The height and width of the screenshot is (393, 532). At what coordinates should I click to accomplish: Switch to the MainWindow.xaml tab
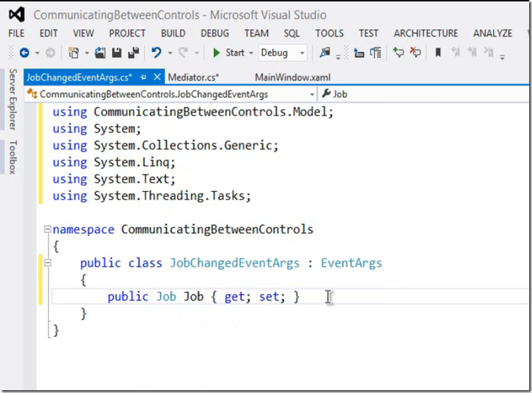pyautogui.click(x=293, y=77)
